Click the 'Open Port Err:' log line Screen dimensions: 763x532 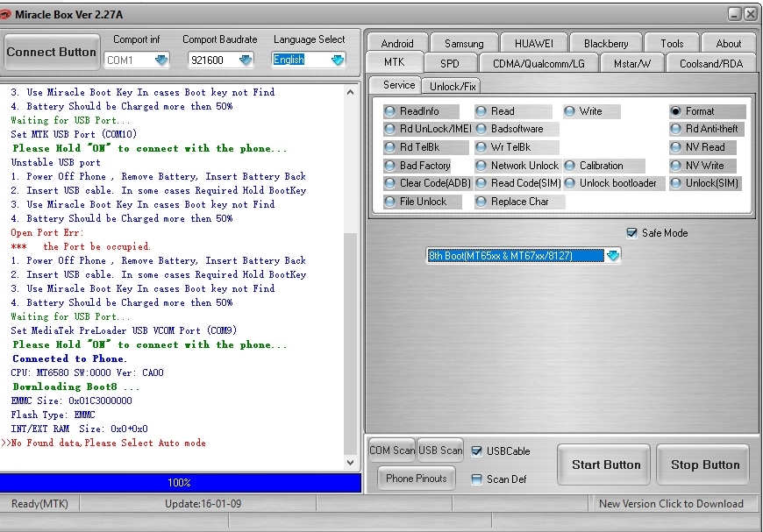[x=47, y=232]
